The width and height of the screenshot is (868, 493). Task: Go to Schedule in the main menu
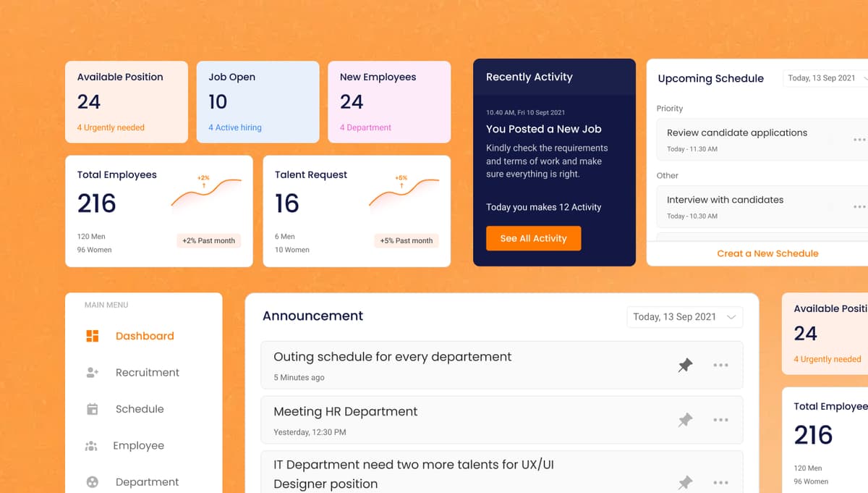[140, 409]
